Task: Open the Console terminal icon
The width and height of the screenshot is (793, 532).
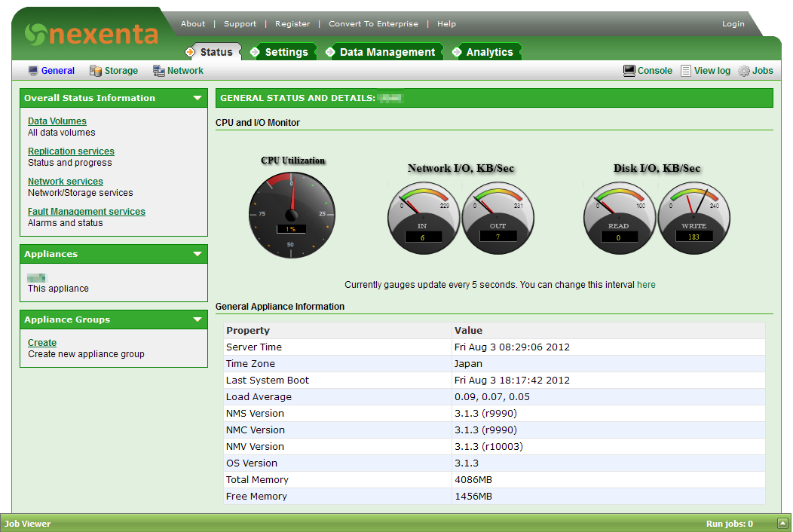Action: [x=629, y=71]
